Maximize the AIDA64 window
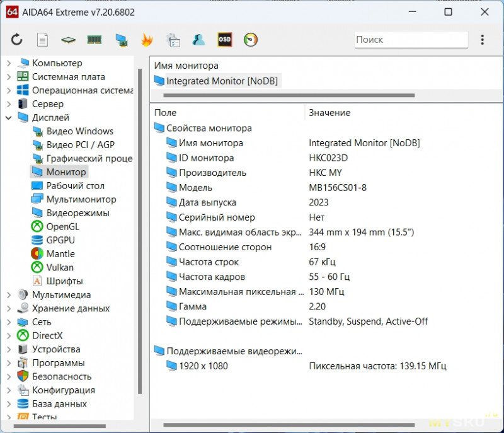The image size is (504, 433). [x=449, y=12]
